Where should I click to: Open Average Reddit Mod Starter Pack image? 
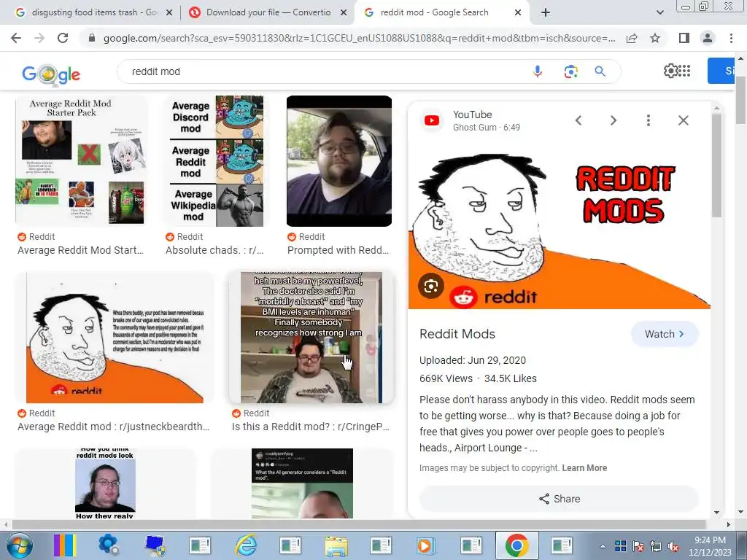tap(82, 160)
